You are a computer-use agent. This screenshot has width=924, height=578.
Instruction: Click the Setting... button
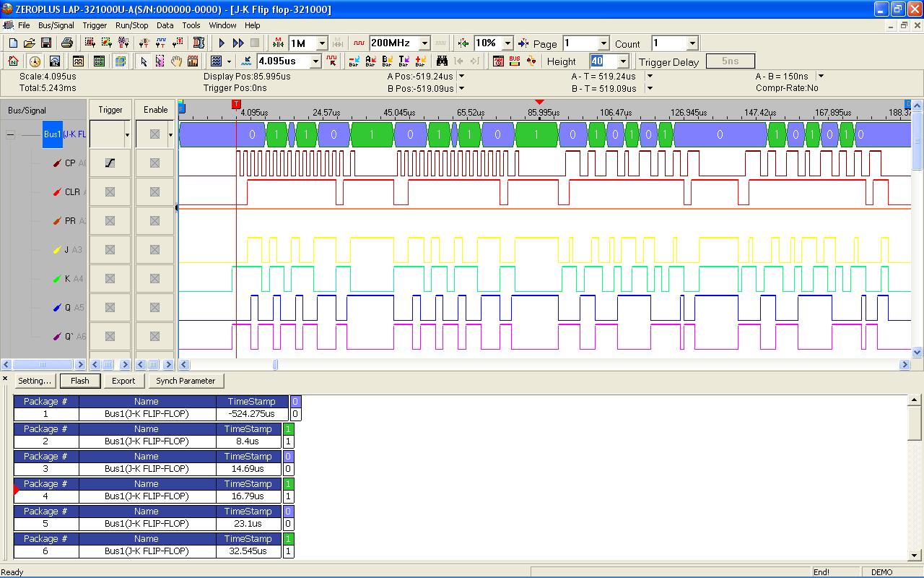coord(35,381)
